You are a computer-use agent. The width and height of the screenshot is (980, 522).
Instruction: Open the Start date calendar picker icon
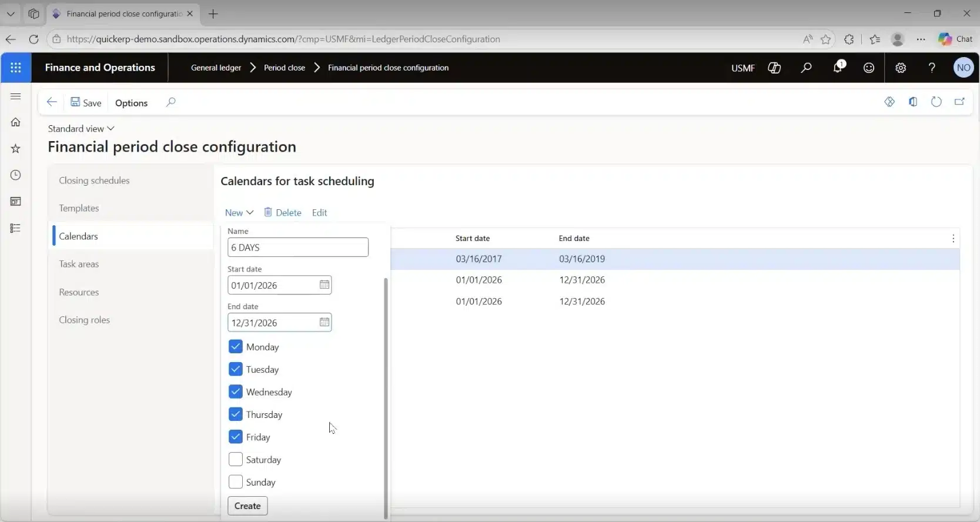point(324,285)
